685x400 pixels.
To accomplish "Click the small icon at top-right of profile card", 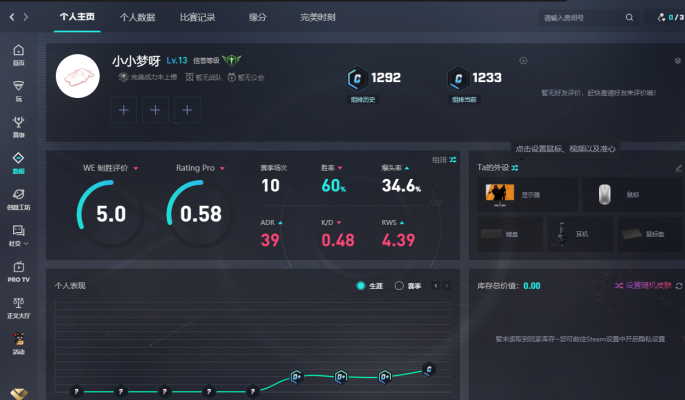I will [678, 61].
